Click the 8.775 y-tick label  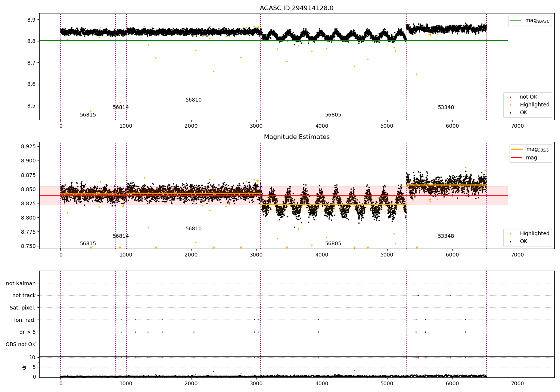(x=28, y=232)
